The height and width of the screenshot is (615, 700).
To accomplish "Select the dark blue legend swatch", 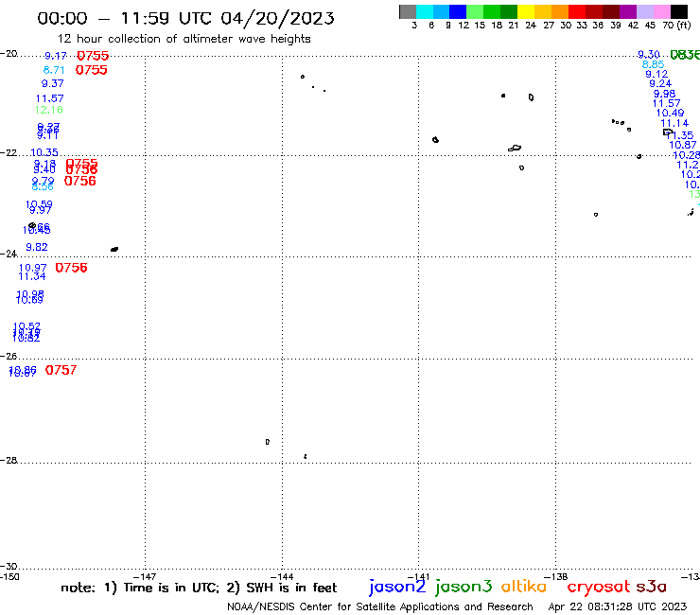I will click(x=458, y=11).
